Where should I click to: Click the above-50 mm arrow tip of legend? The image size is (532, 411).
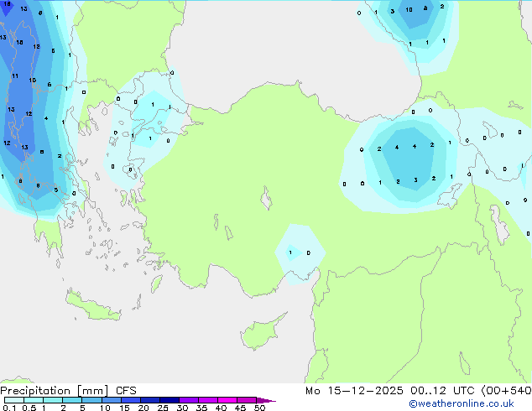pos(266,400)
